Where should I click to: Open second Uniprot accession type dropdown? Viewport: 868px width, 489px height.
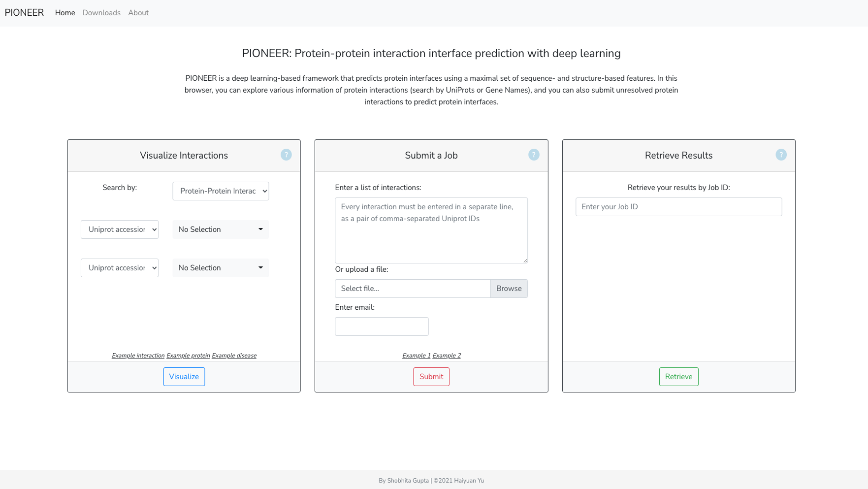click(x=120, y=268)
